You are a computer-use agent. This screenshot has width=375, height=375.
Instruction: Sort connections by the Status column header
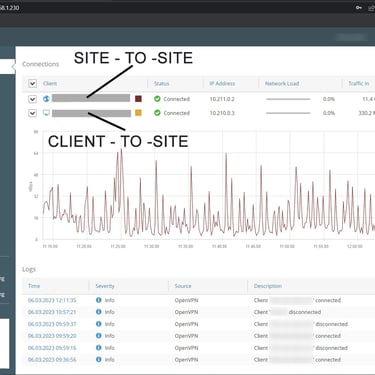pyautogui.click(x=162, y=83)
